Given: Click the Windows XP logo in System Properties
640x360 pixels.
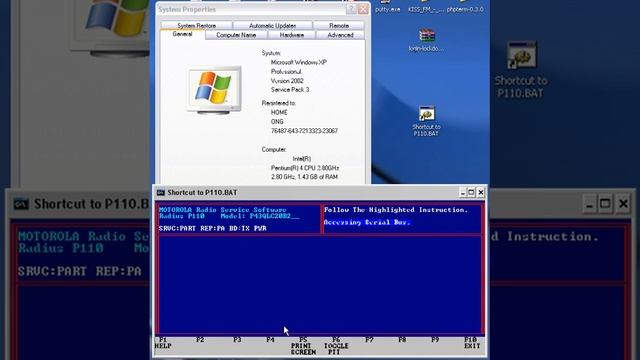Looking at the screenshot, I should 214,90.
